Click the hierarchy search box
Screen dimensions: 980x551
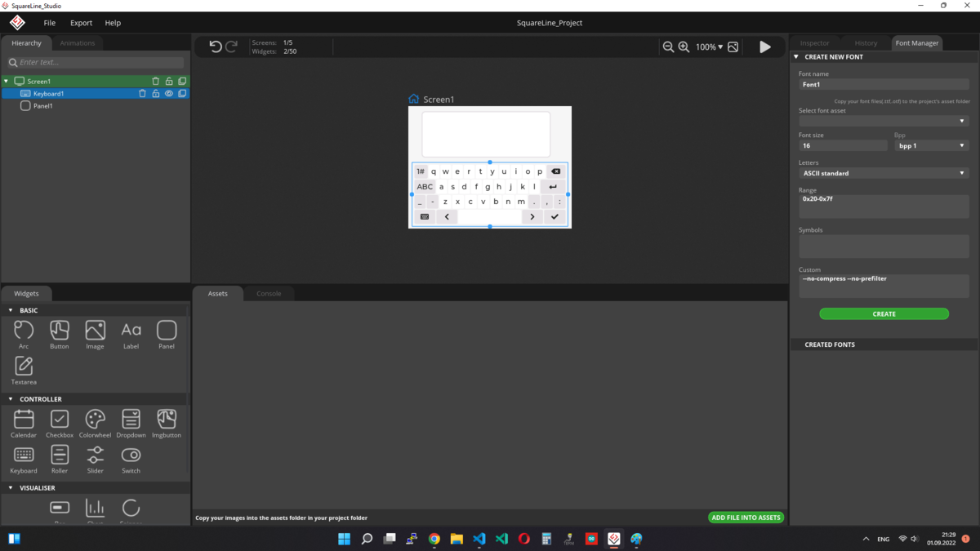[x=95, y=62]
